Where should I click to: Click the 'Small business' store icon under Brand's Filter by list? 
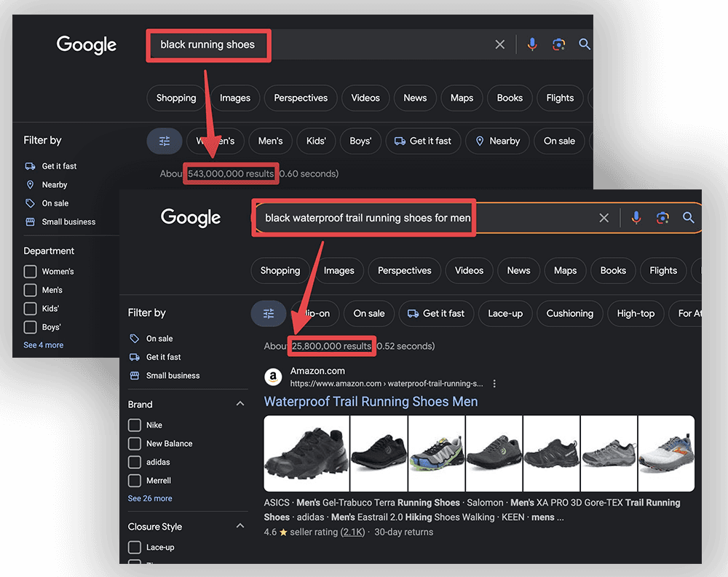pyautogui.click(x=134, y=376)
